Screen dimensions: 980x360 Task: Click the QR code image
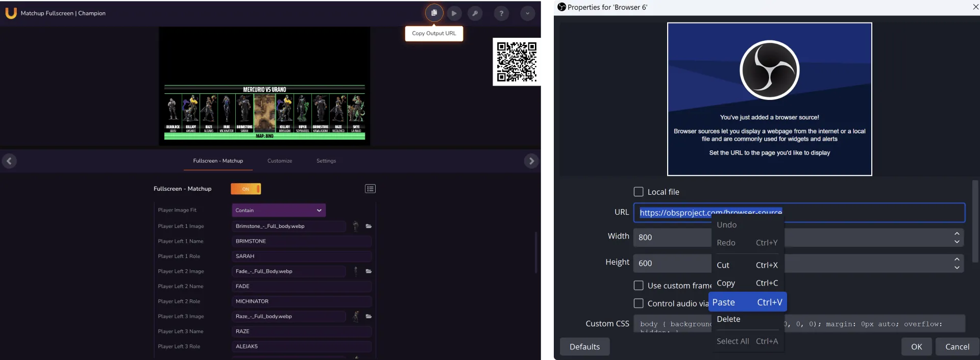(517, 62)
